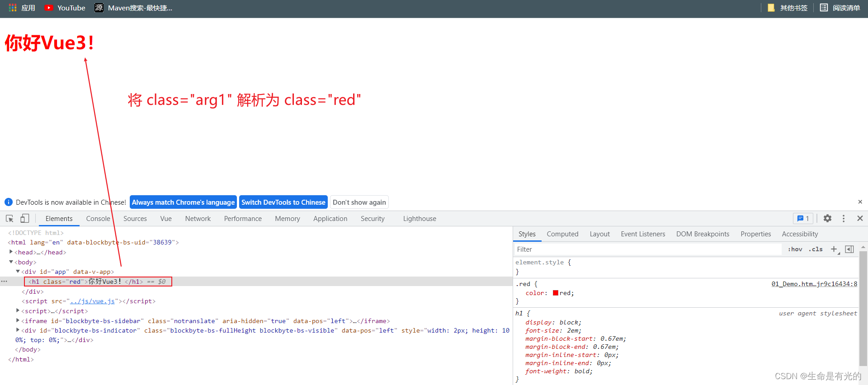Open the Application tab
This screenshot has height=385, width=868.
(x=330, y=218)
